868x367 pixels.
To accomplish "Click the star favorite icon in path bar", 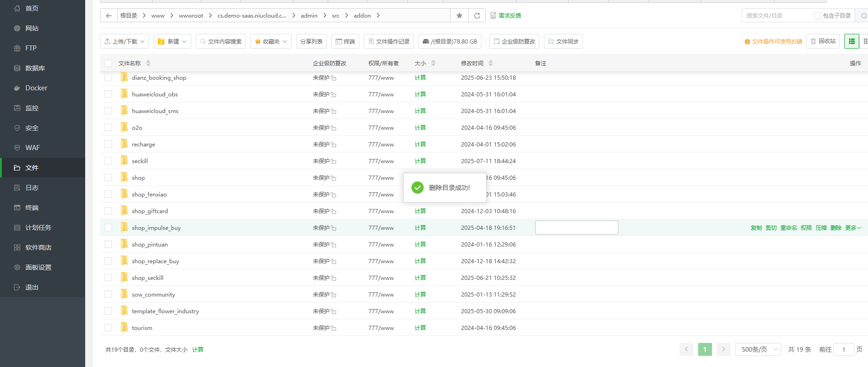I will (459, 15).
